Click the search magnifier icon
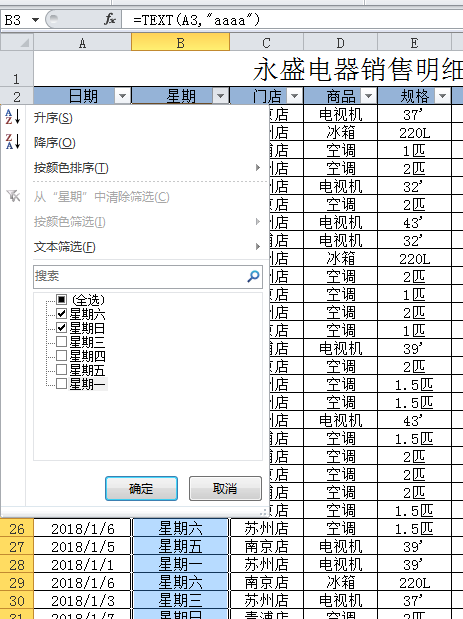463x619 pixels. point(253,276)
